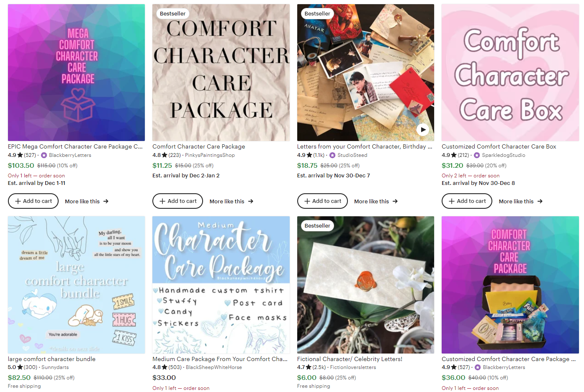Click arrow icon after More like this for Care Box
Viewport: 584px width, 392px height.
(x=540, y=201)
